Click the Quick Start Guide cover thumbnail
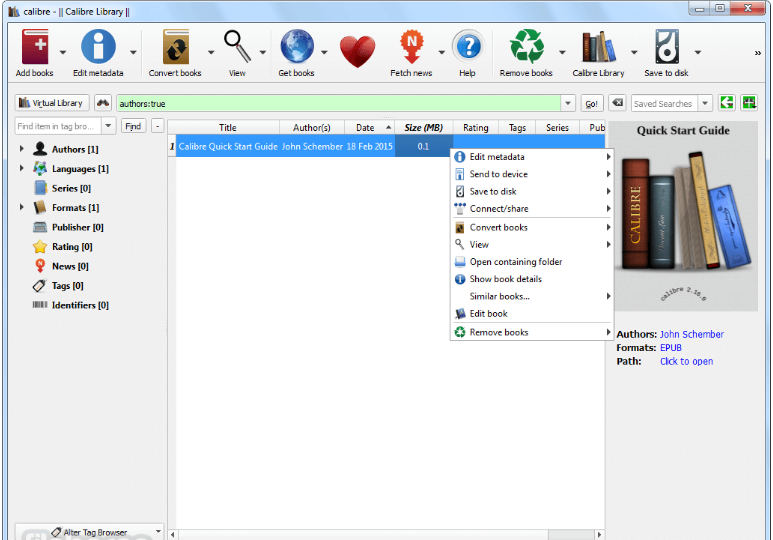Screen dimensions: 773x540 [683, 216]
